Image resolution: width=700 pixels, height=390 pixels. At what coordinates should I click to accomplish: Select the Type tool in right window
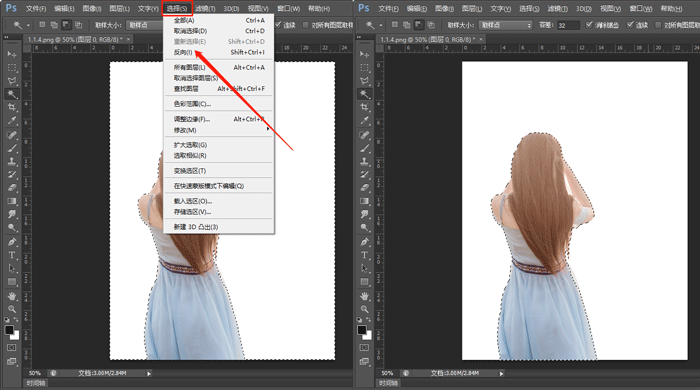coord(365,255)
